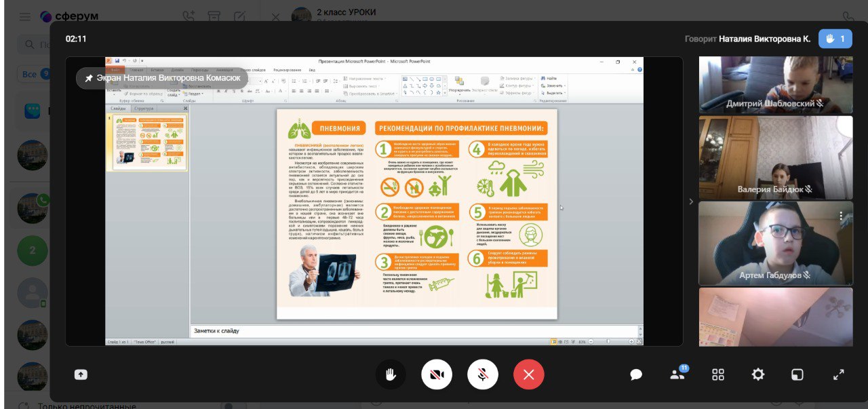Switch to the Структура pane tab
The height and width of the screenshot is (409, 868).
[x=144, y=109]
